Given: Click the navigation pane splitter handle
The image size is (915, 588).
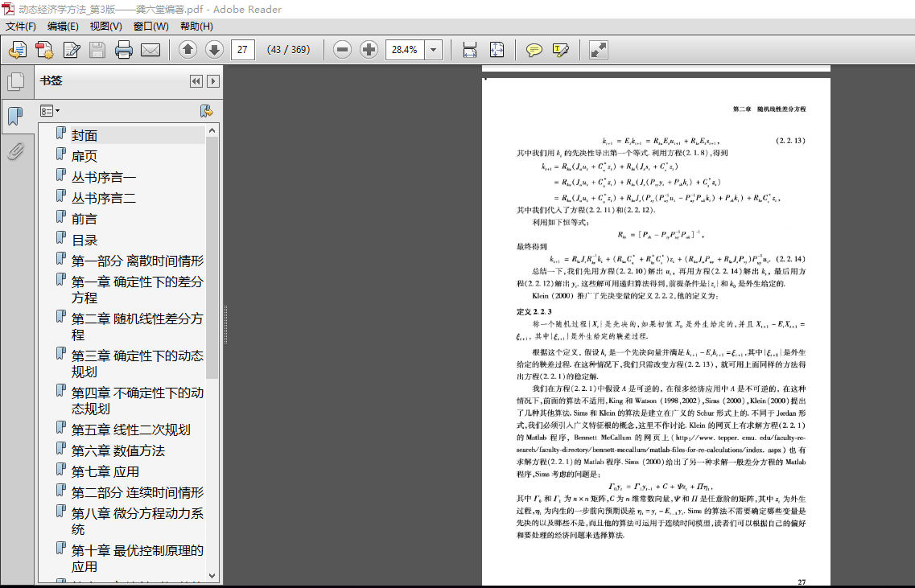Looking at the screenshot, I should 225,324.
